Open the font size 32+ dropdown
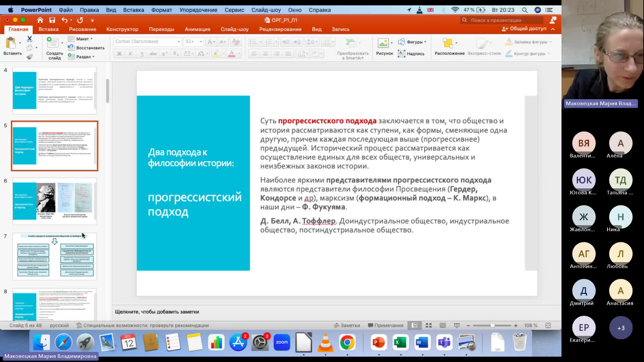 pyautogui.click(x=201, y=42)
